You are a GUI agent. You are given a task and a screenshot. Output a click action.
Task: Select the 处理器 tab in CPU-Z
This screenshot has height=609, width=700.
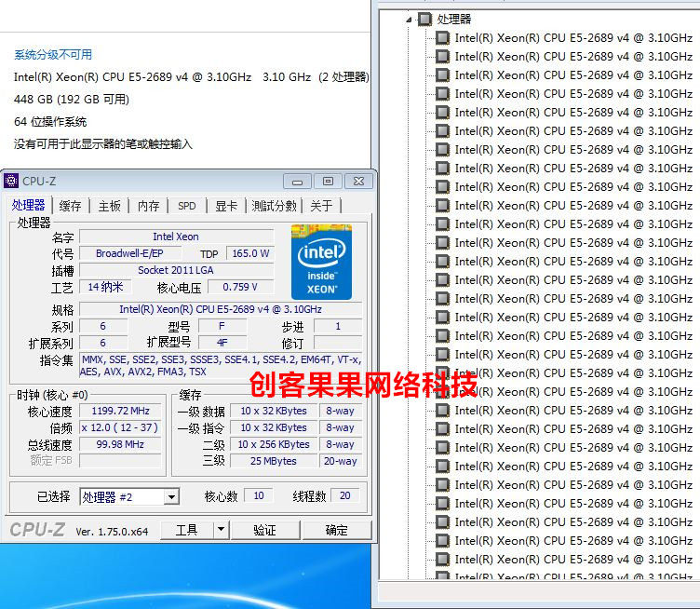tap(29, 205)
